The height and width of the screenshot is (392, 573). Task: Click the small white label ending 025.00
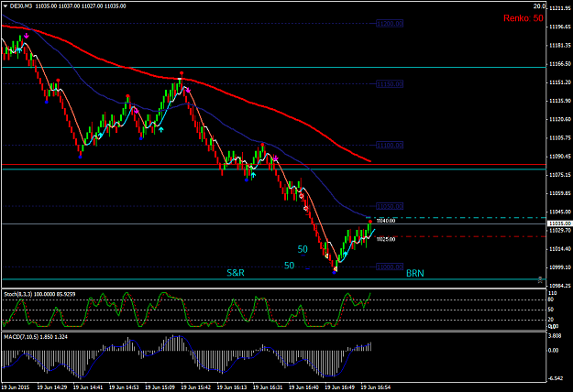pos(386,239)
